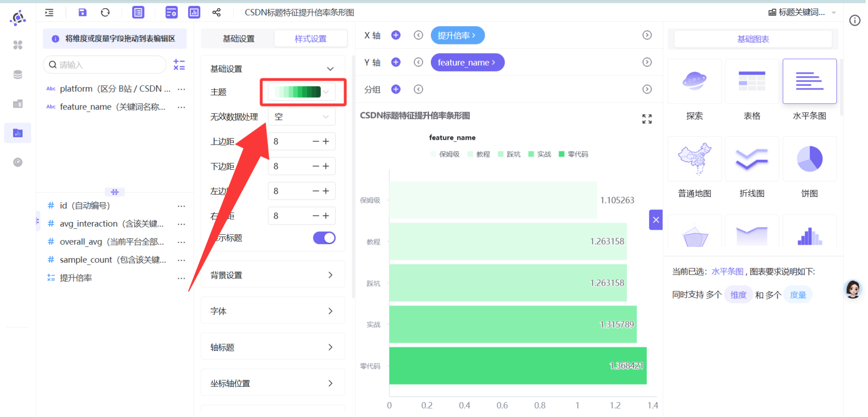Image resolution: width=868 pixels, height=417 pixels.
Task: Open the 主题 green color theme picker
Action: tap(302, 92)
